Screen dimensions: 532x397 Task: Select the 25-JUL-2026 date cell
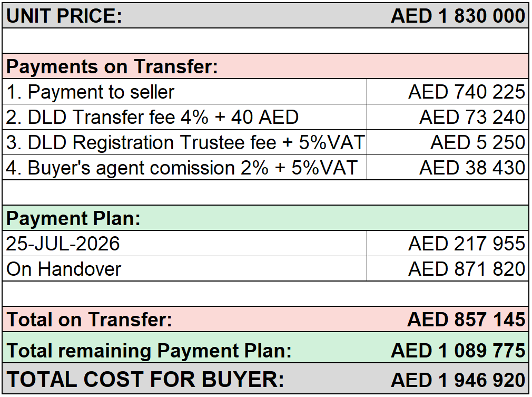(x=184, y=244)
